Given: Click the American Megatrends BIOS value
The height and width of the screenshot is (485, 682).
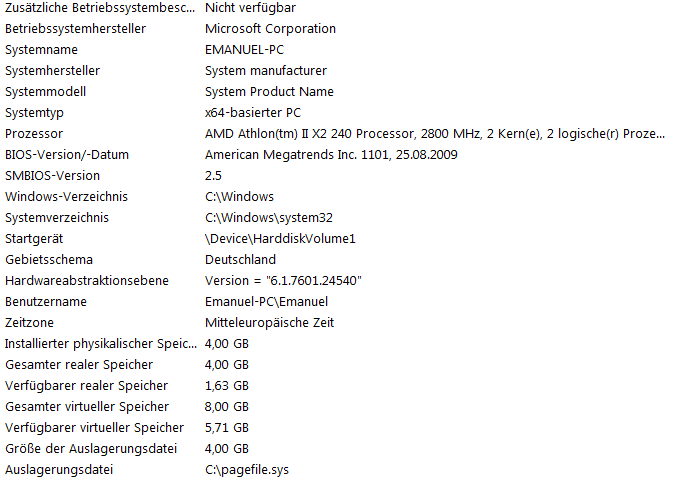Looking at the screenshot, I should (x=331, y=154).
